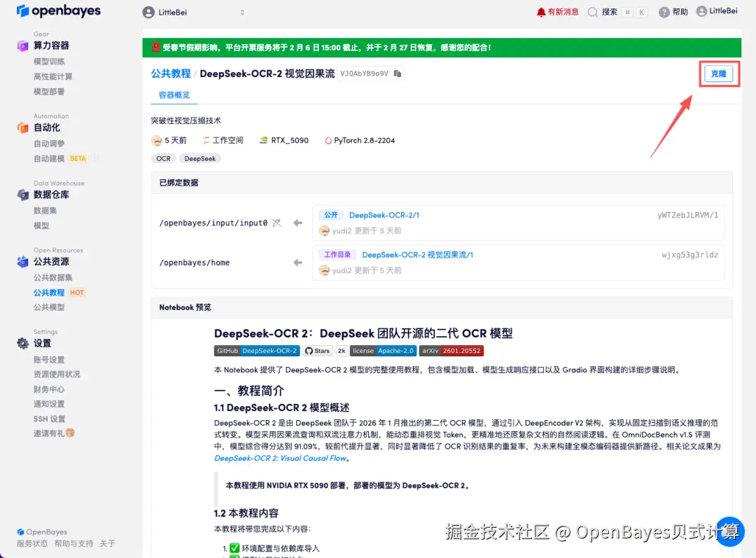Click the license Apache-2.0 badge
Viewport: 756px width, 558px height.
click(x=383, y=351)
